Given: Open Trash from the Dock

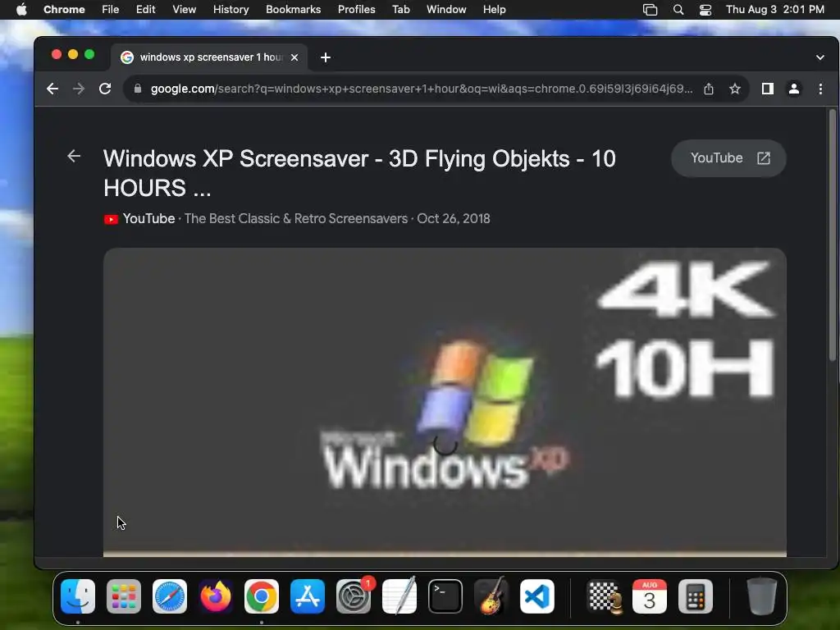Looking at the screenshot, I should (x=762, y=596).
